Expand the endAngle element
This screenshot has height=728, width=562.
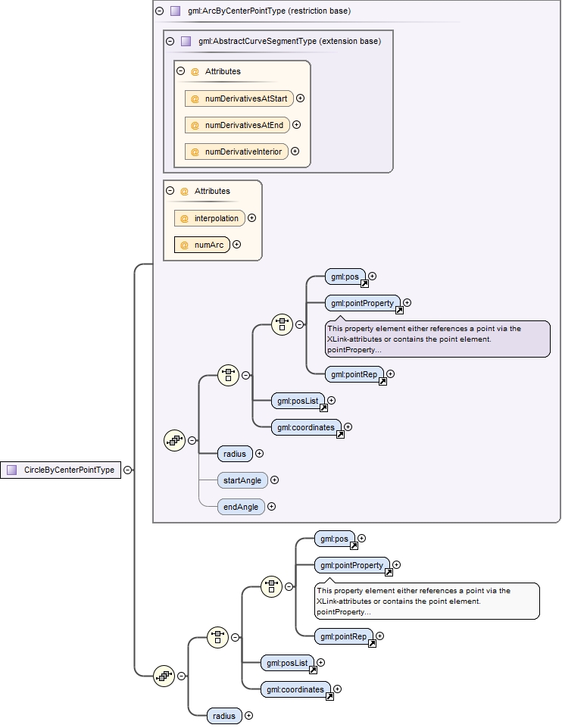pyautogui.click(x=271, y=507)
